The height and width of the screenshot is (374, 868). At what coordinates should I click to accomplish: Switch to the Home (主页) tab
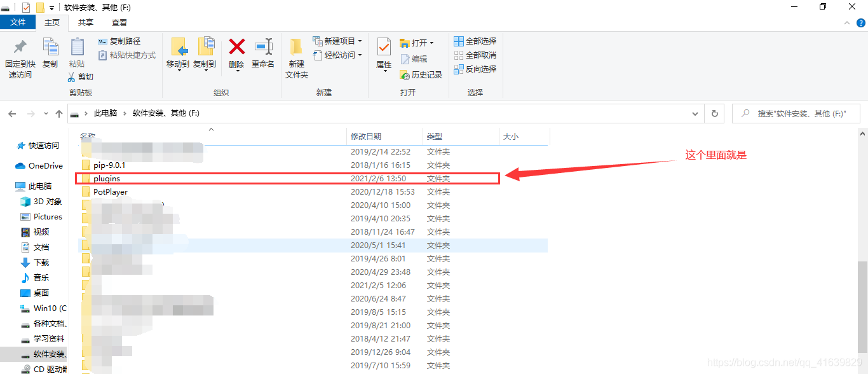52,22
